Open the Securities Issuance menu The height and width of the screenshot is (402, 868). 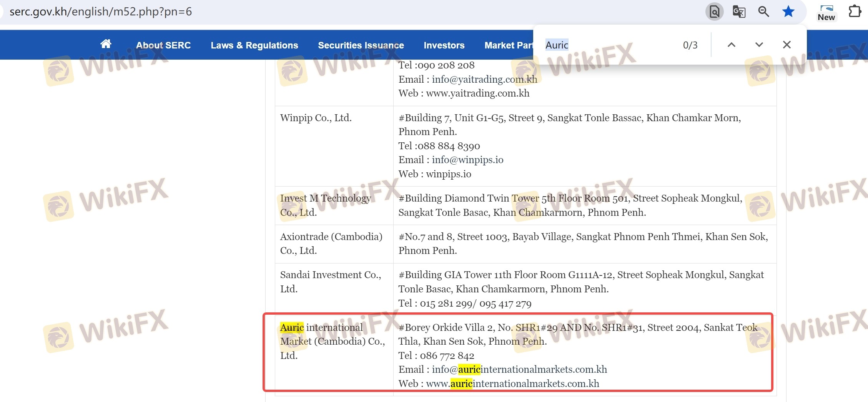pos(361,45)
